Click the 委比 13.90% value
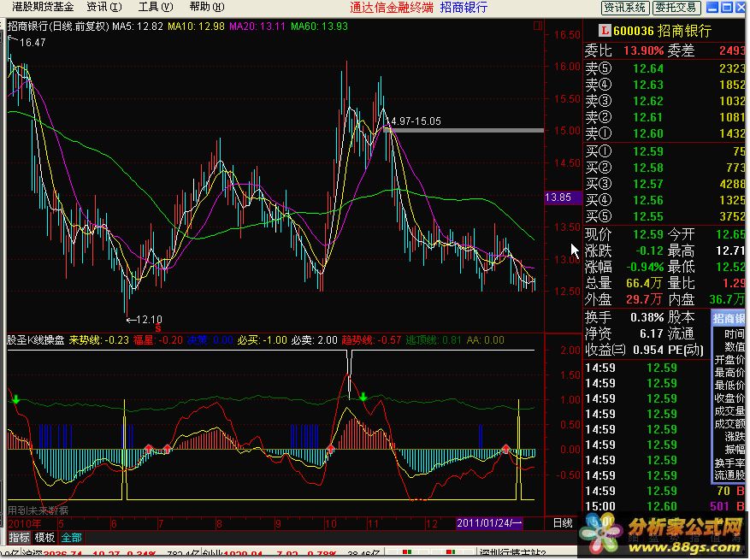The height and width of the screenshot is (560, 750). click(643, 50)
